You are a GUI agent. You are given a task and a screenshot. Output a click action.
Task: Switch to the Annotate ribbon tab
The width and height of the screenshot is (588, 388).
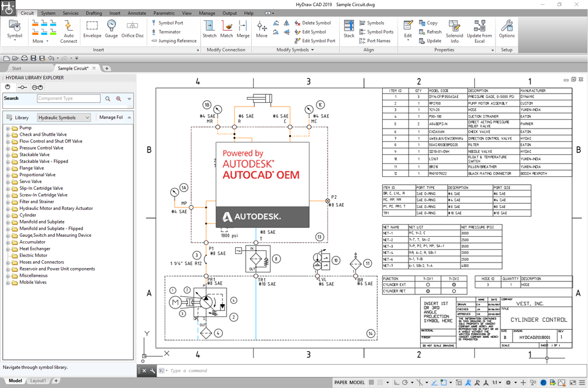137,13
